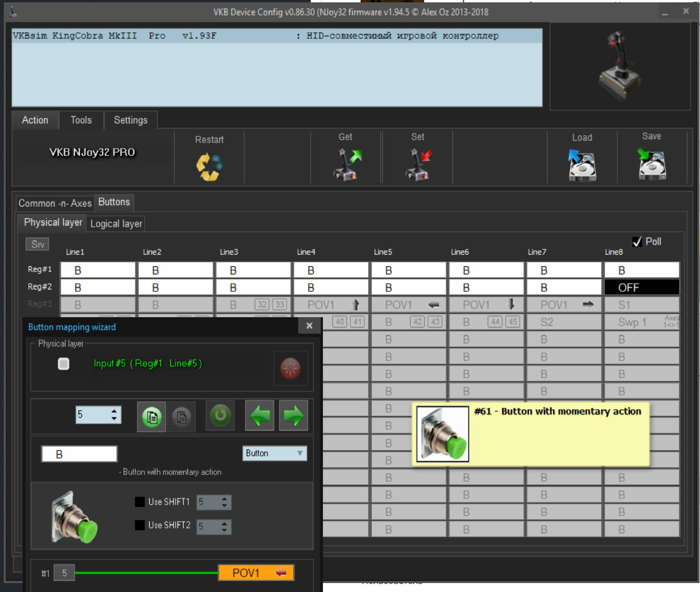700x592 pixels.
Task: Increase the SHIFT1 spinner value
Action: (225, 499)
